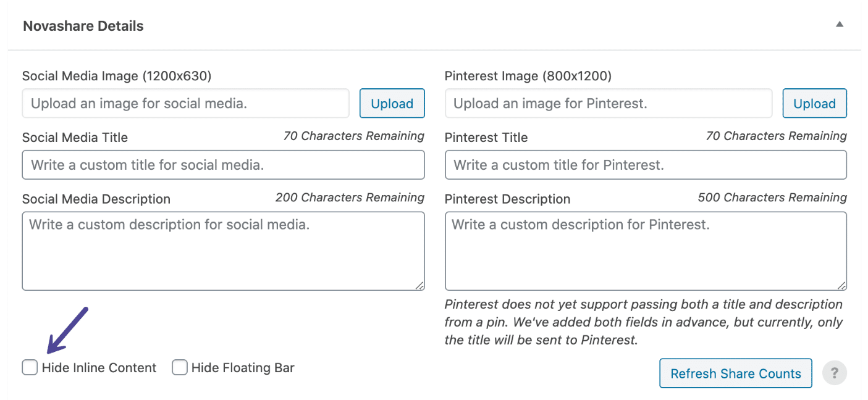
Task: Open the help question mark icon
Action: tap(835, 373)
